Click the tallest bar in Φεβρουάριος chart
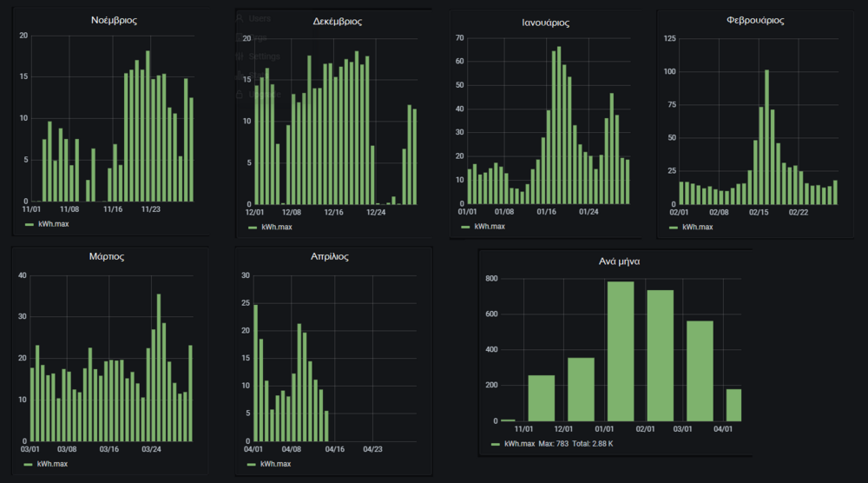 (x=766, y=136)
